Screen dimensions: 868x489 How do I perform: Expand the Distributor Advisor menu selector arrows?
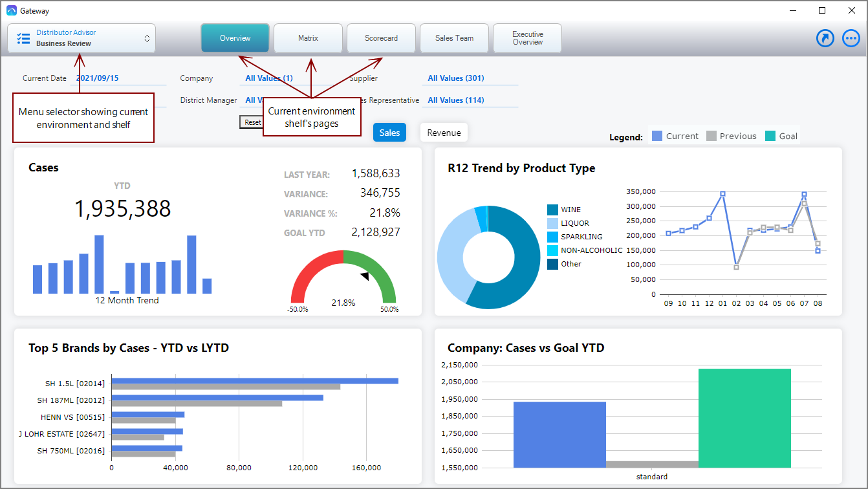pyautogui.click(x=147, y=39)
